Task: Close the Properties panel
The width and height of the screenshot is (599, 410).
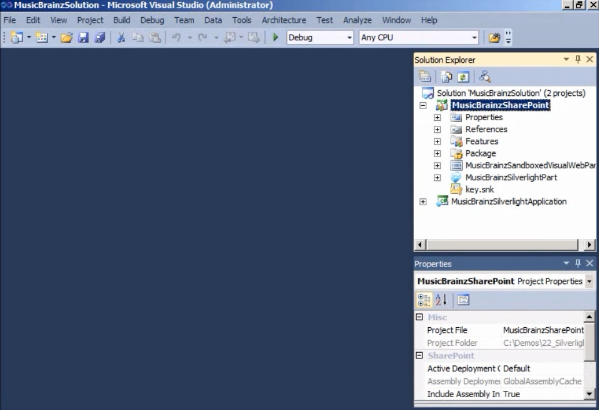Action: click(x=590, y=263)
